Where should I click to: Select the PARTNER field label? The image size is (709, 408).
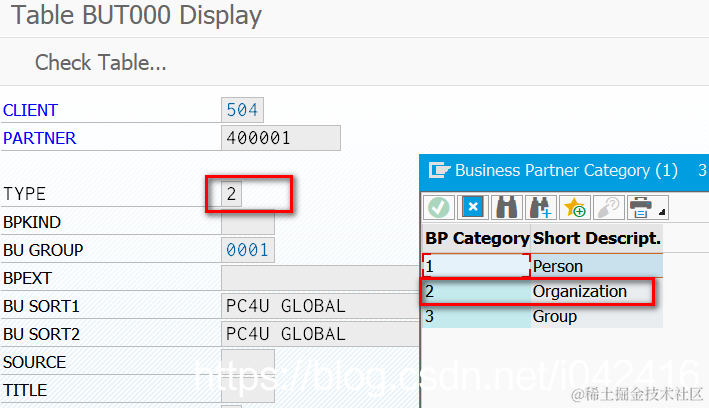[39, 138]
